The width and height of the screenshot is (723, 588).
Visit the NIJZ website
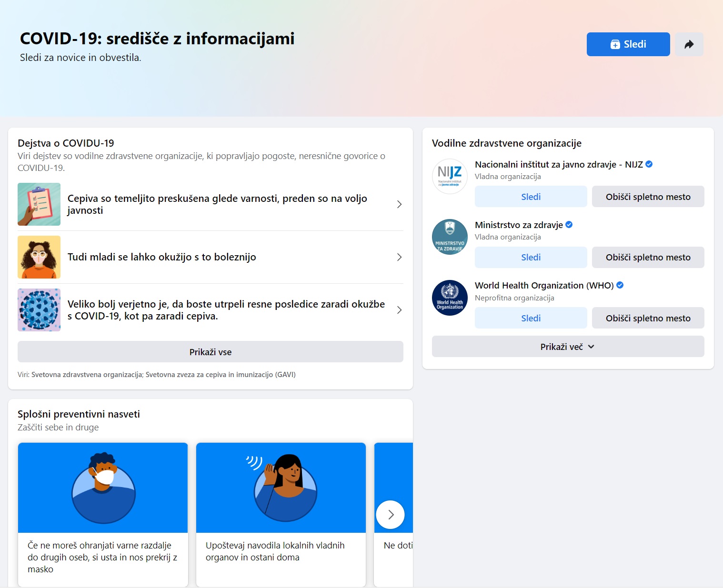648,197
